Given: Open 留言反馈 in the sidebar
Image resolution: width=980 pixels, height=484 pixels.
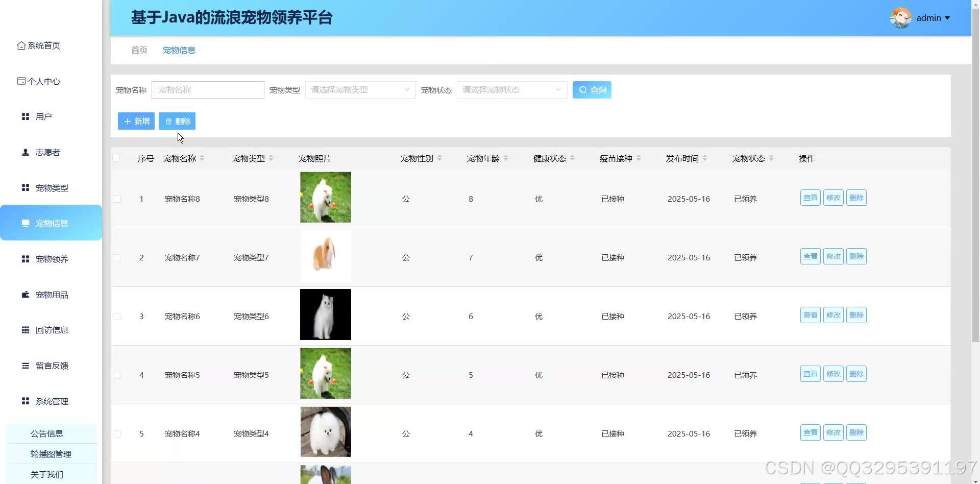Looking at the screenshot, I should (52, 366).
